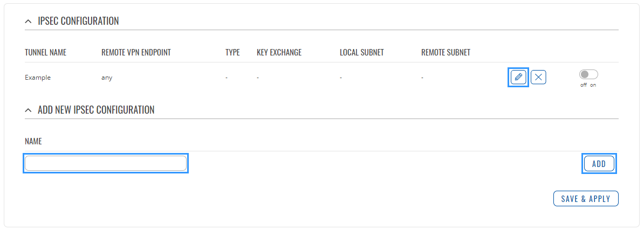Click the 'any' remote endpoint value
Screen dimensions: 644x230
click(x=107, y=78)
